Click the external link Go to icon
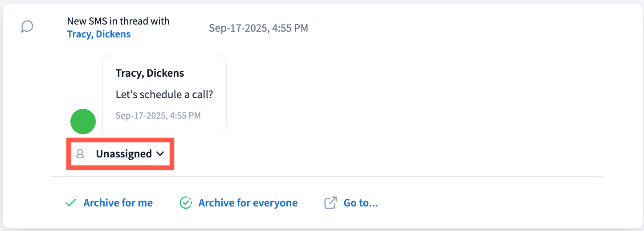Screen dimensions: 644x231 pyautogui.click(x=330, y=203)
